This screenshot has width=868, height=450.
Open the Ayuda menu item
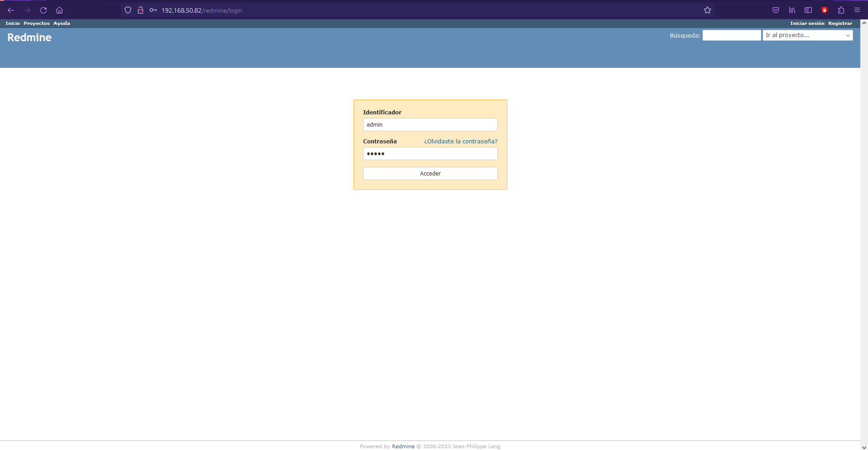click(x=61, y=23)
